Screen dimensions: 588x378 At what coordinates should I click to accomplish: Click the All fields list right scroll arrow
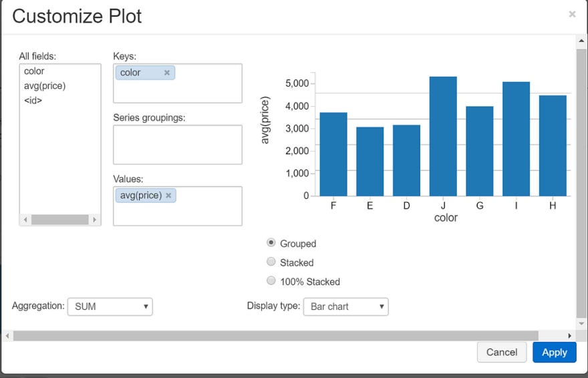94,220
